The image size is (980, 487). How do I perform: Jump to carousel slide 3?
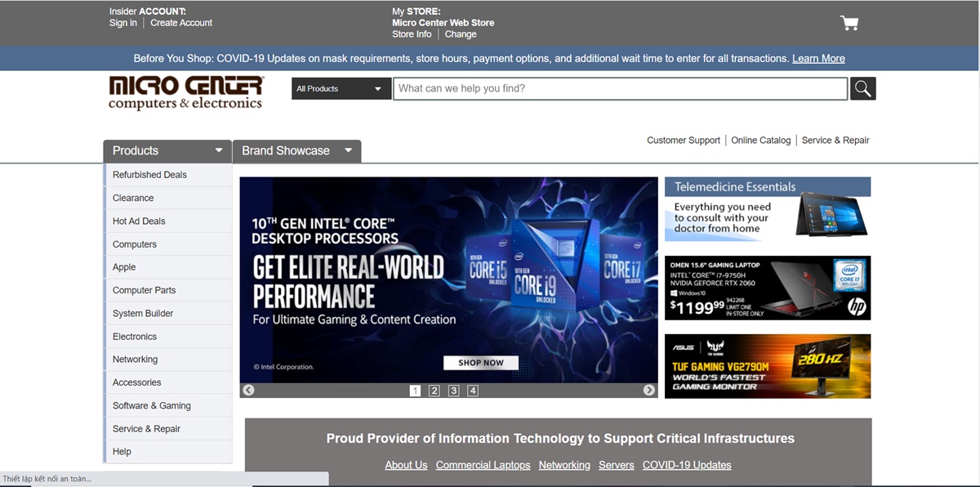click(x=453, y=391)
